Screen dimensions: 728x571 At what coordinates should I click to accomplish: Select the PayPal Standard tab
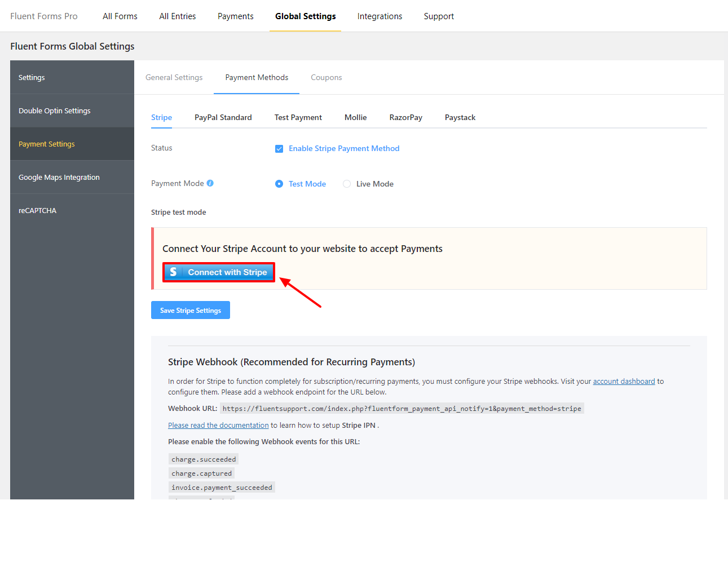[x=223, y=117]
